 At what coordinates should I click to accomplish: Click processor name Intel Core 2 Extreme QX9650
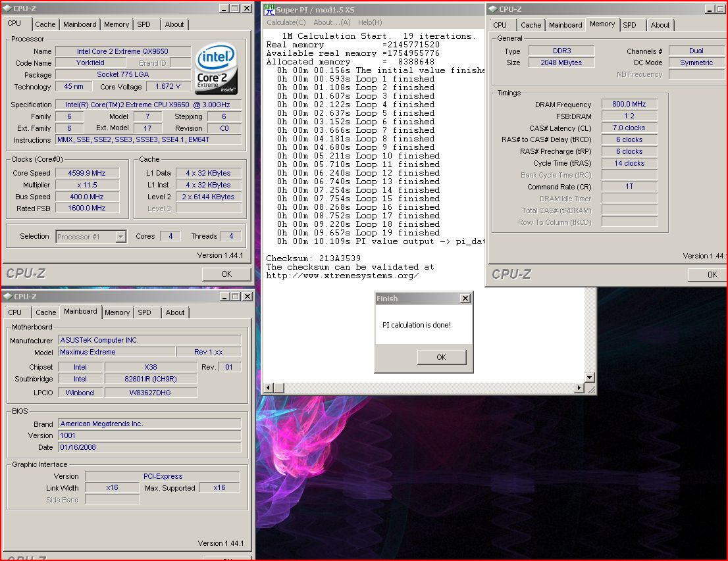point(122,51)
